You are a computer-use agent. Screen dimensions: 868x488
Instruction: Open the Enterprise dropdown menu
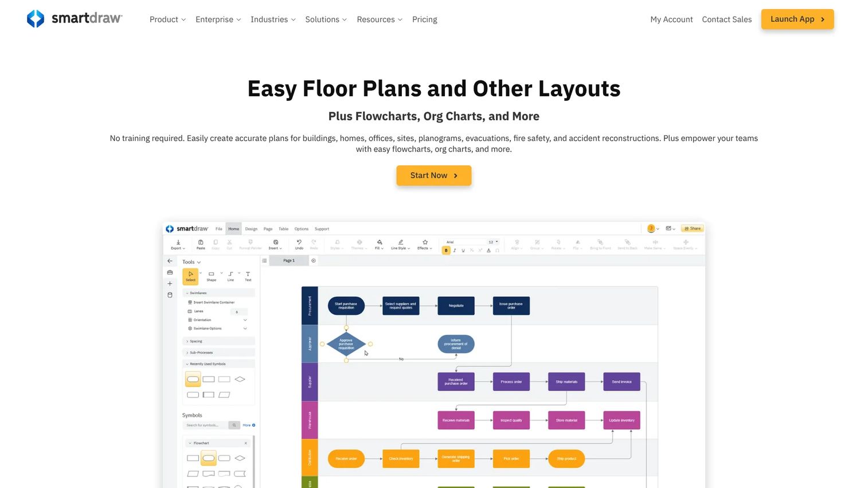[x=218, y=19]
